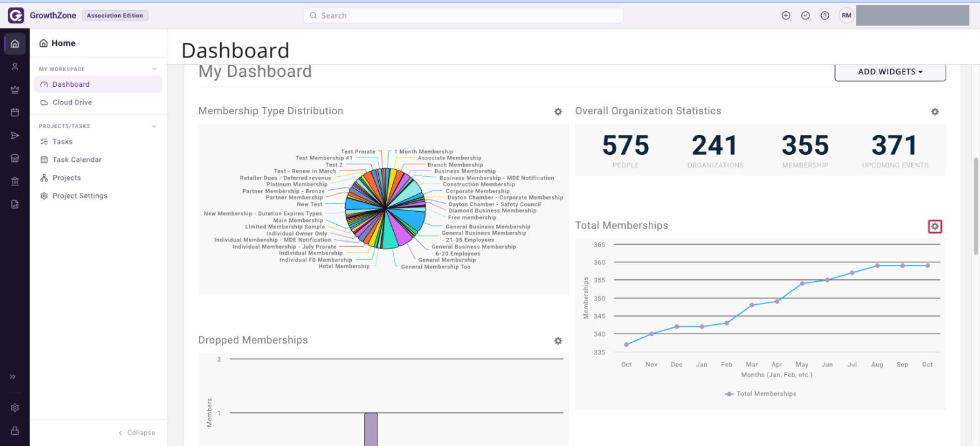Collapse the sidebar using the Collapse control
Image resolution: width=980 pixels, height=446 pixels.
(x=137, y=433)
